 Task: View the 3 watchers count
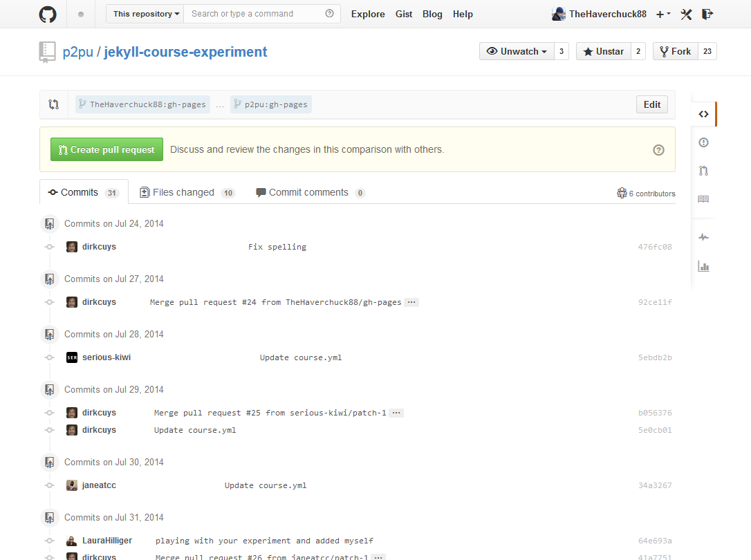pos(562,51)
